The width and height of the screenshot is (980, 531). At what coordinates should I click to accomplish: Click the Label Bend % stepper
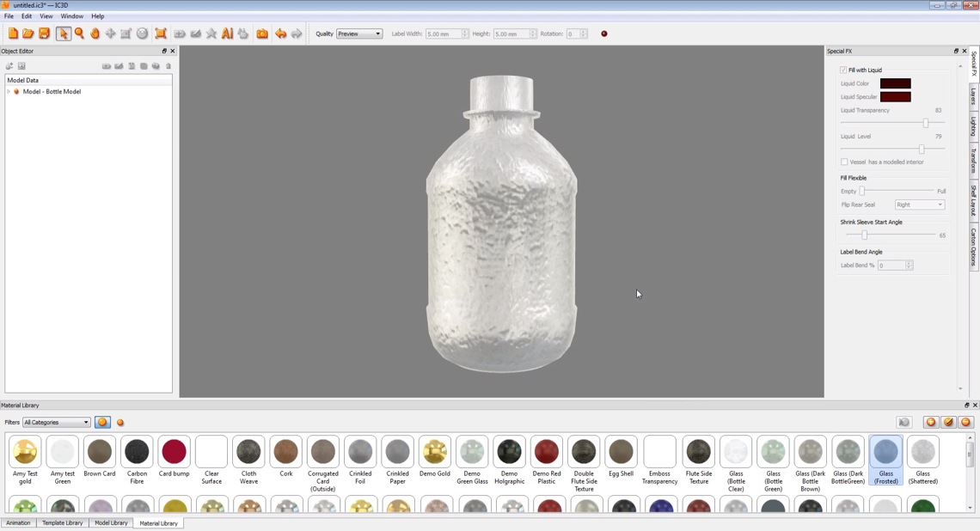coord(909,265)
